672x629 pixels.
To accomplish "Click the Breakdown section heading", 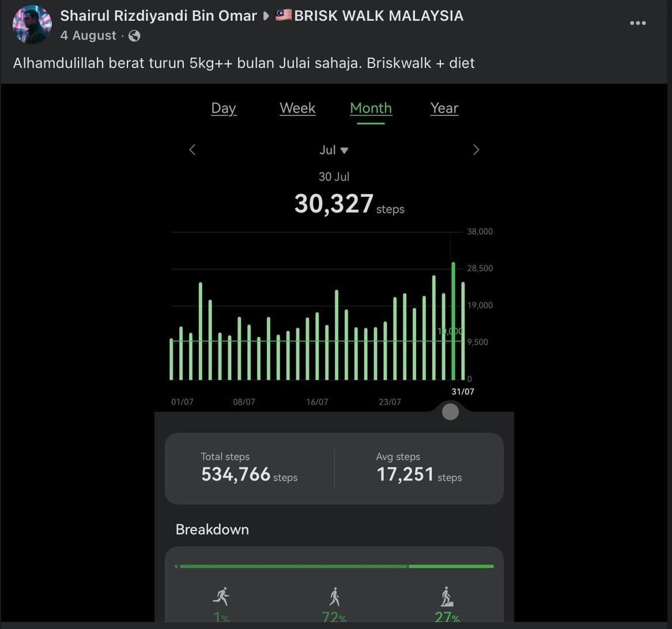I will 212,529.
